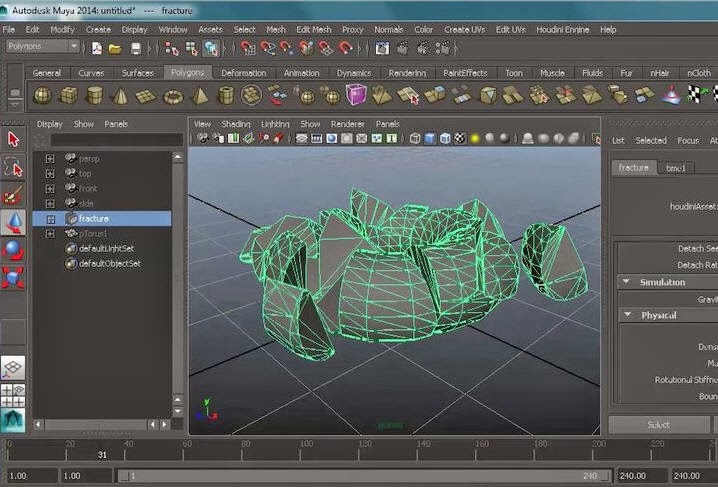Expand the persp node in Outliner

coord(50,159)
